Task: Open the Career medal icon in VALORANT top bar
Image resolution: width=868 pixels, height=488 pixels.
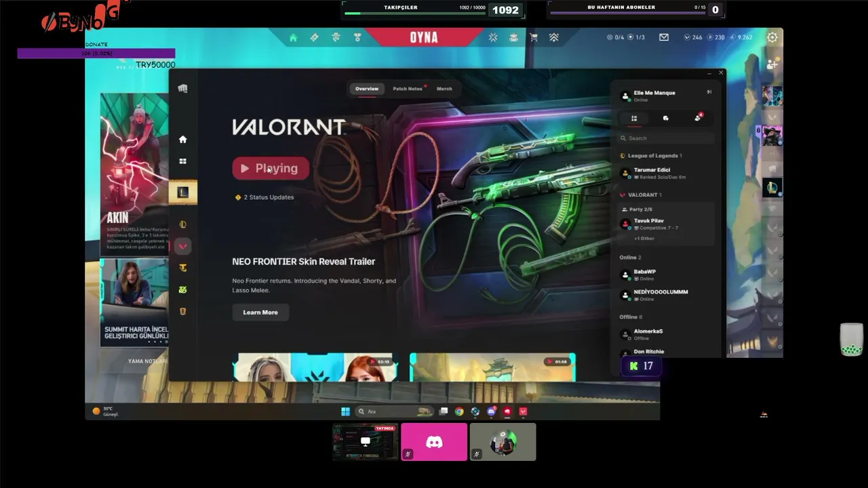Action: point(357,38)
